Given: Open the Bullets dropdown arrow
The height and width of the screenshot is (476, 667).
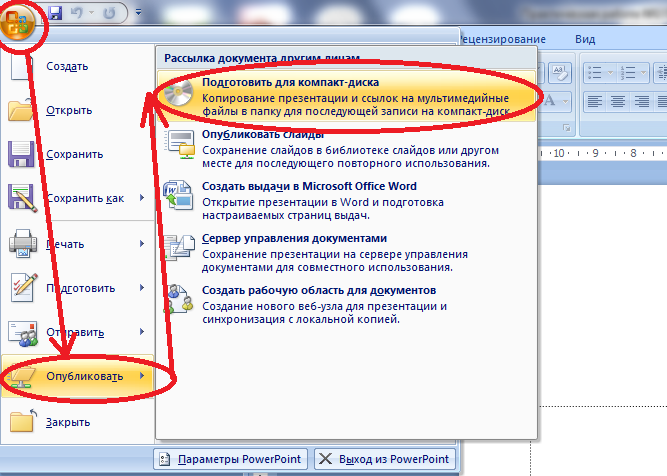Looking at the screenshot, I should point(610,73).
